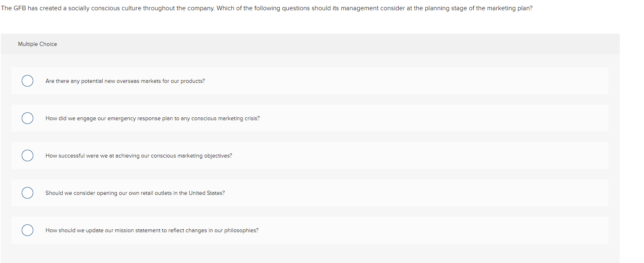
Task: Choose the emergency response plan radio option
Action: [x=27, y=118]
